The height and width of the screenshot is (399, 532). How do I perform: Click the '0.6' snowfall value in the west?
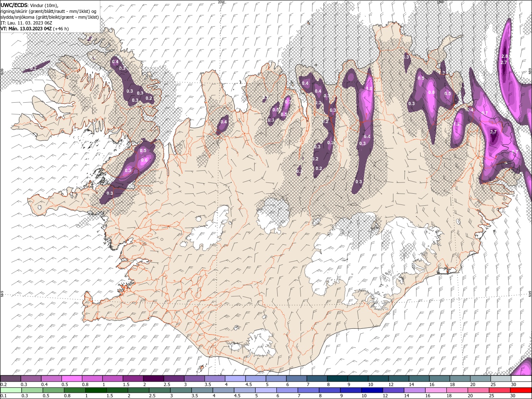pyautogui.click(x=144, y=160)
